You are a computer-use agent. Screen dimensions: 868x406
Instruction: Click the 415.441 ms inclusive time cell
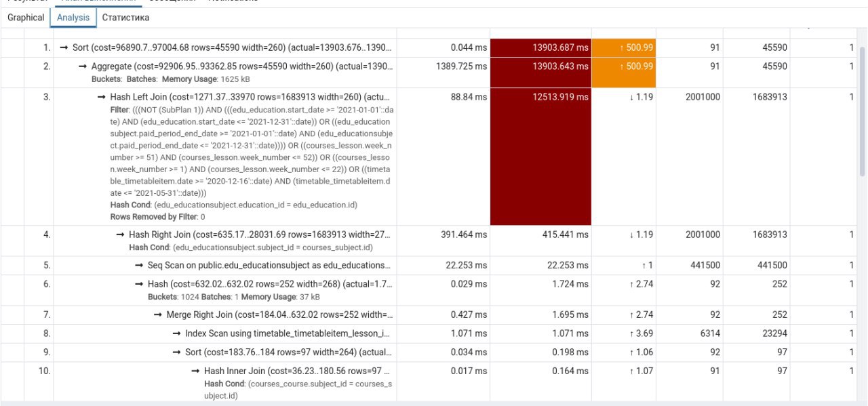point(541,241)
